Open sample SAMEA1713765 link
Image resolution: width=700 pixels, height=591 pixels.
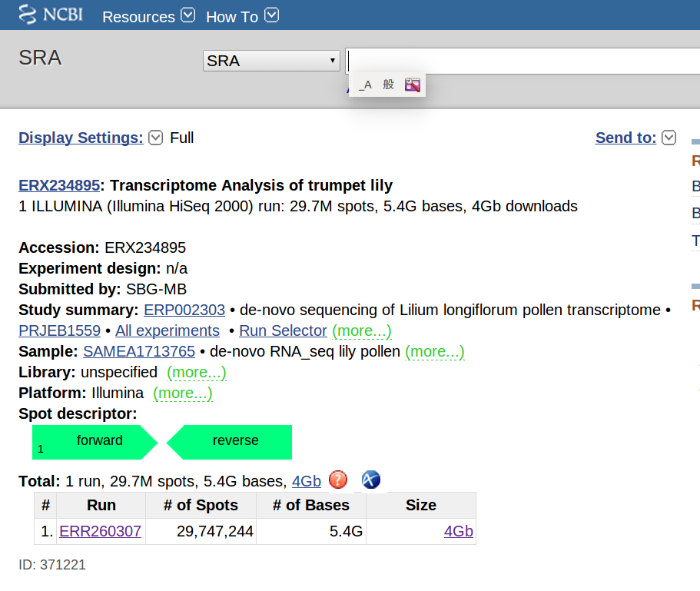(139, 352)
